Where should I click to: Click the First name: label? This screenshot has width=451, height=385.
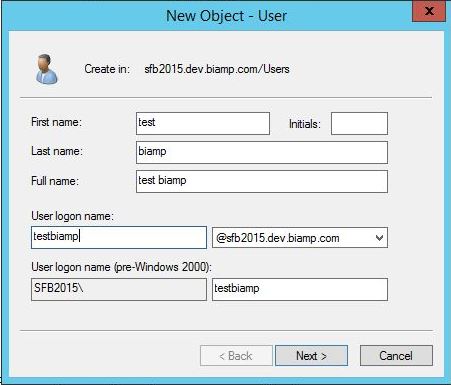click(56, 122)
